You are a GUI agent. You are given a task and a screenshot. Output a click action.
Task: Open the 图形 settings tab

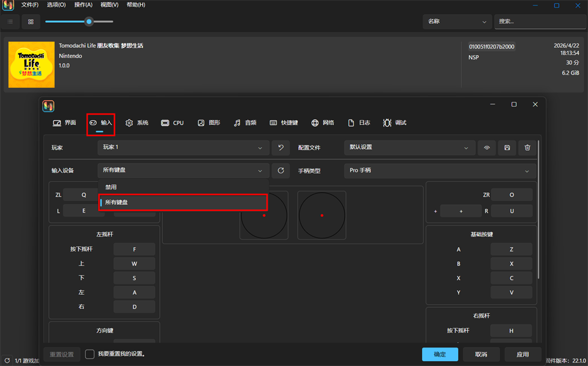coord(209,123)
